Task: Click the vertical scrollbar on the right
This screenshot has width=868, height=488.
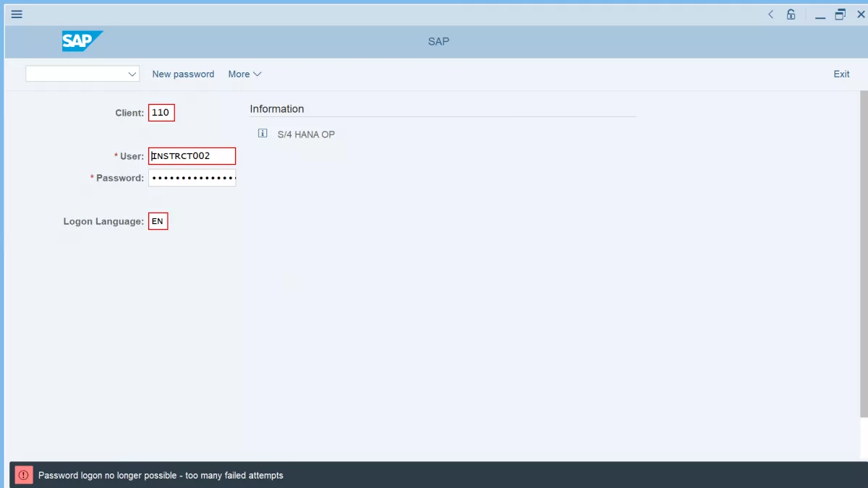Action: [864, 253]
